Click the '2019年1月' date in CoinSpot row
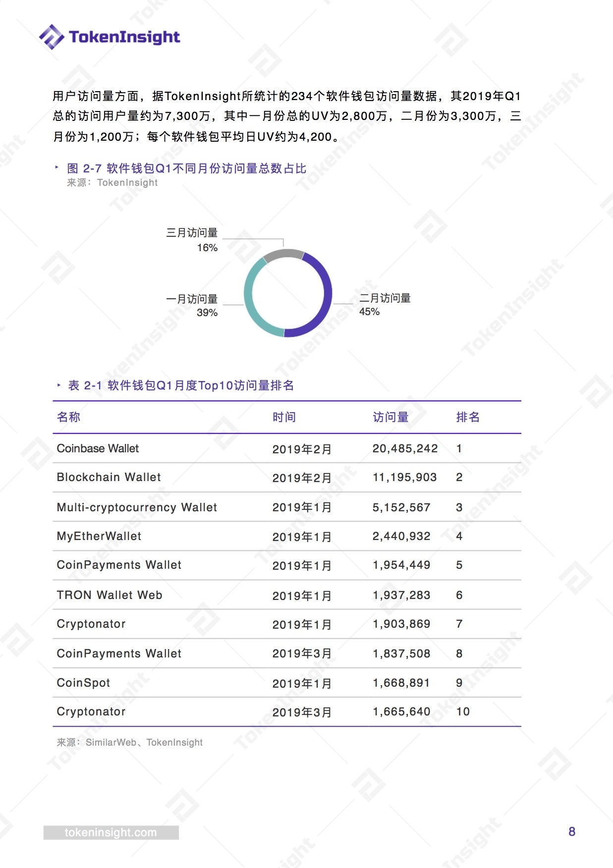This screenshot has height=868, width=613. click(302, 684)
